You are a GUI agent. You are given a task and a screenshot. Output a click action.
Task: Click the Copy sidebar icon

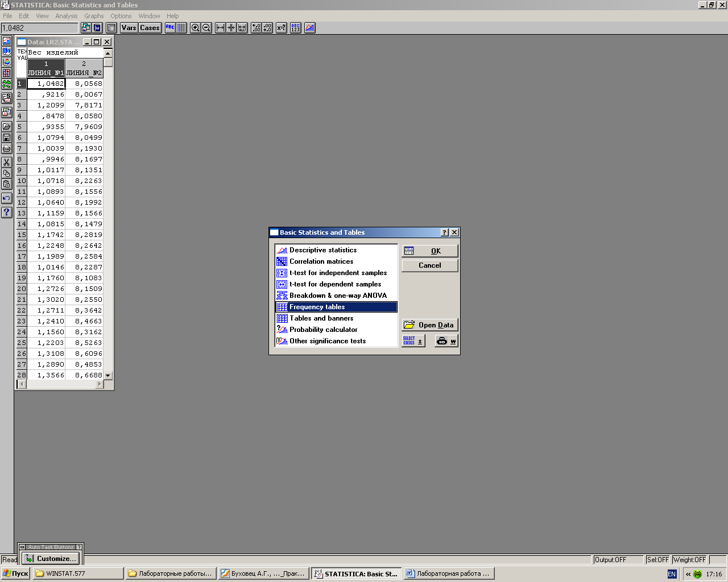[6, 173]
